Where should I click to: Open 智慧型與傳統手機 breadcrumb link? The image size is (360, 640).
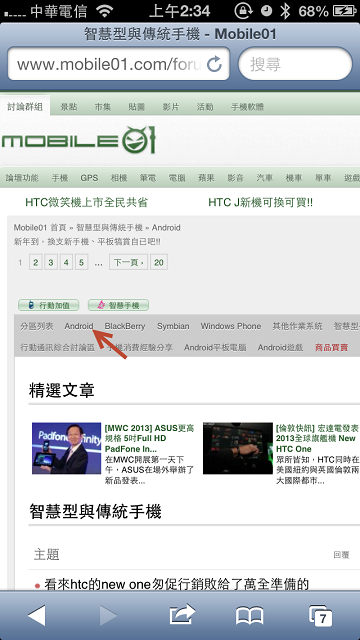[x=109, y=228]
